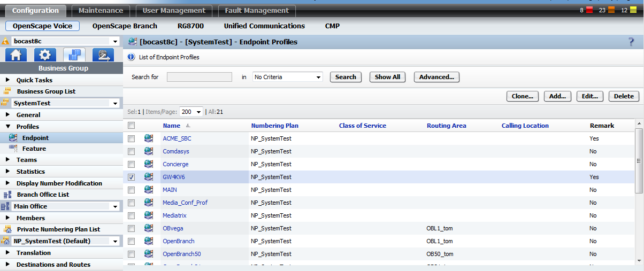The image size is (644, 271).
Task: Check the Comdasys row checkbox
Action: coord(131,151)
